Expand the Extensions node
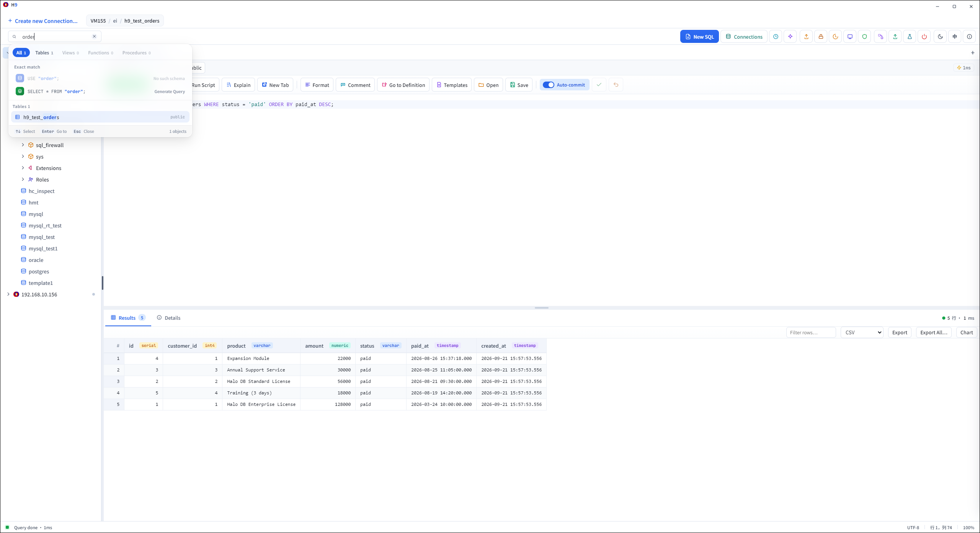This screenshot has height=533, width=980. (23, 168)
